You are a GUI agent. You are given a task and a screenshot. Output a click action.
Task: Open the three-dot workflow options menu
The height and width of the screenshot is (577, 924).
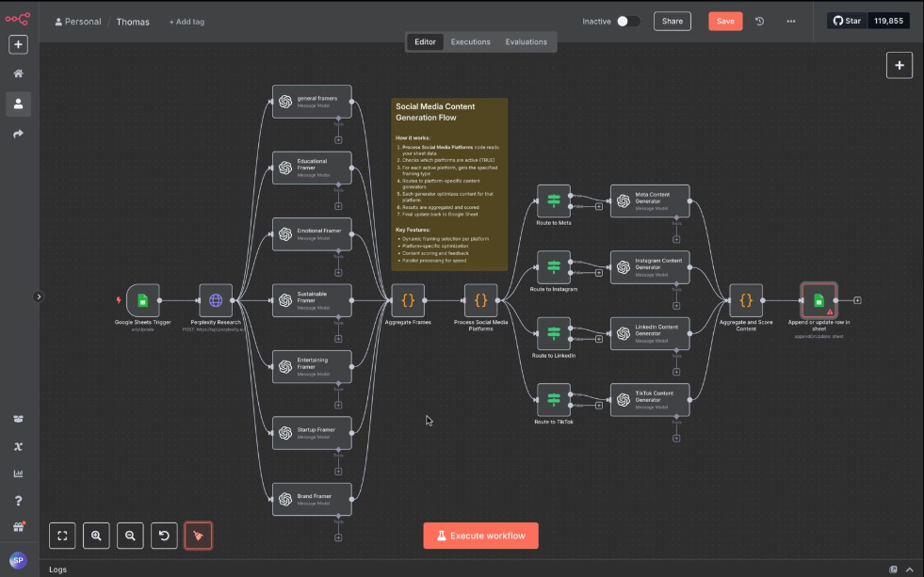point(790,21)
